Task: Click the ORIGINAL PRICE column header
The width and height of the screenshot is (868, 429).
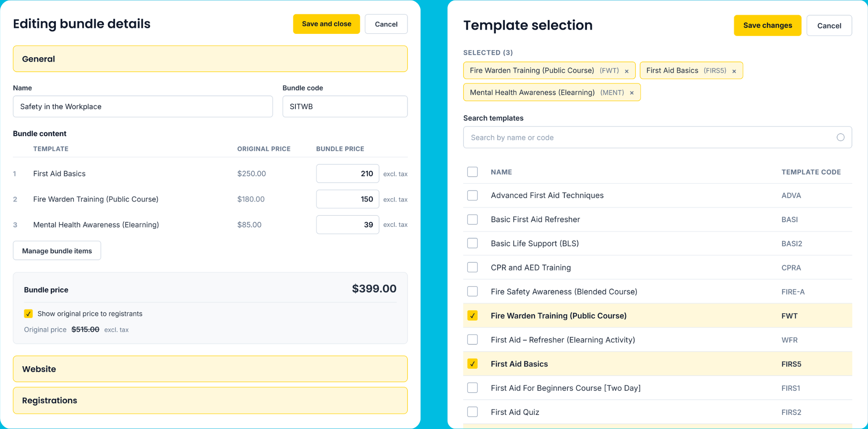Action: click(x=264, y=149)
